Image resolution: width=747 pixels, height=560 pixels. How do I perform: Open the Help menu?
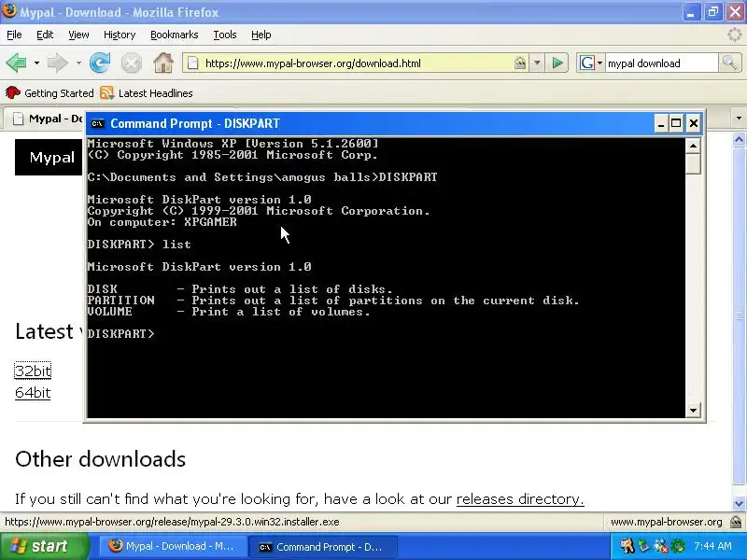click(x=261, y=35)
